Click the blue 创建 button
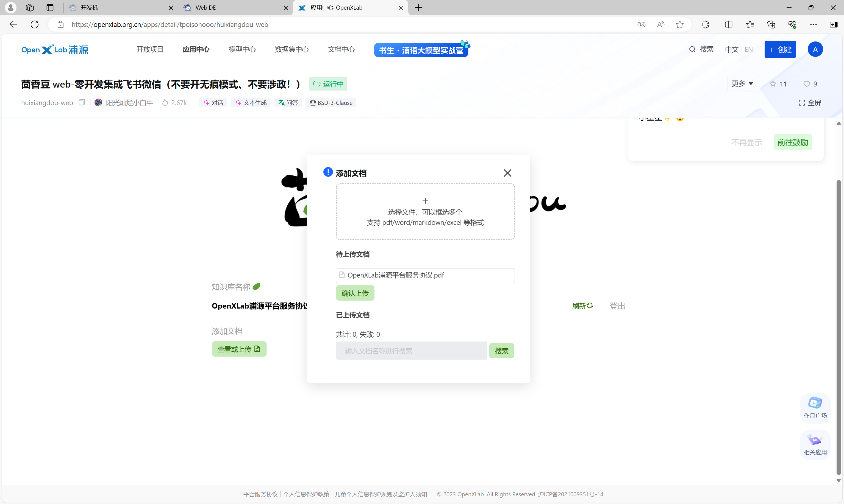The image size is (844, 504). pyautogui.click(x=780, y=50)
